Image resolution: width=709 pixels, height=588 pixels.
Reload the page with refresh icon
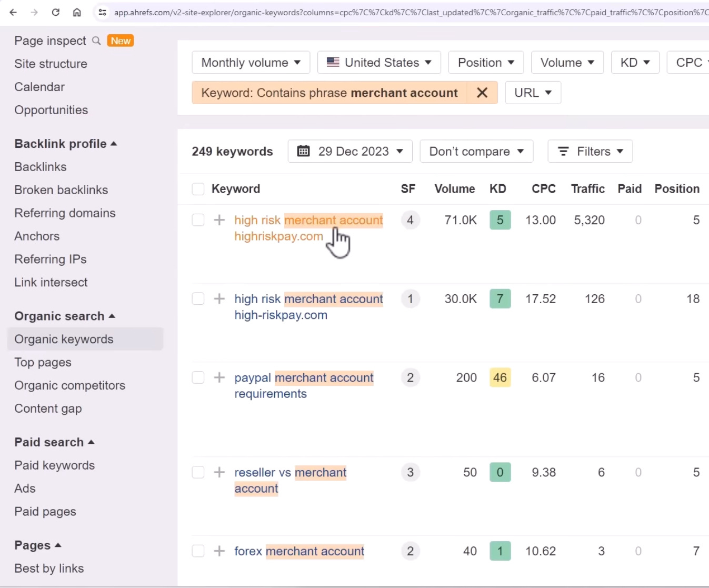pyautogui.click(x=55, y=12)
